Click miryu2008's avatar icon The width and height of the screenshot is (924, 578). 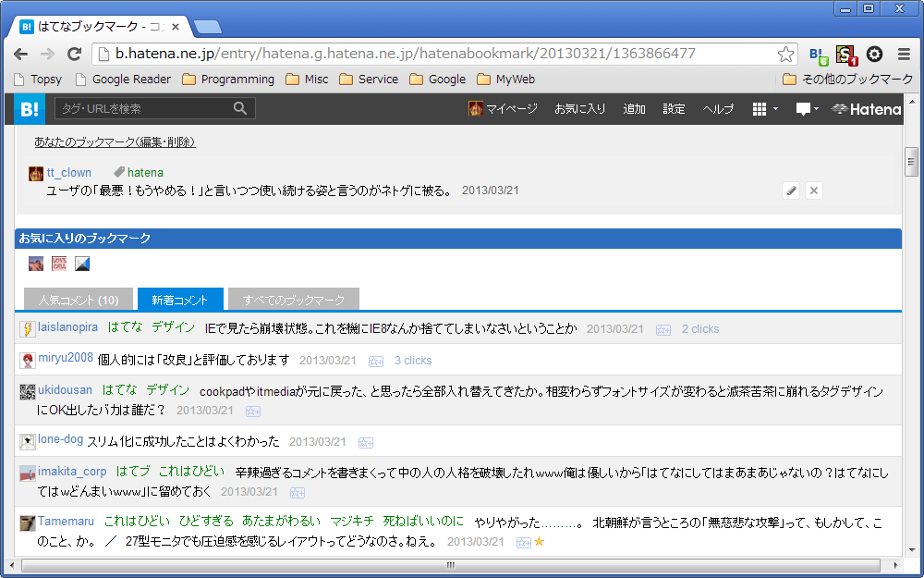(x=27, y=360)
